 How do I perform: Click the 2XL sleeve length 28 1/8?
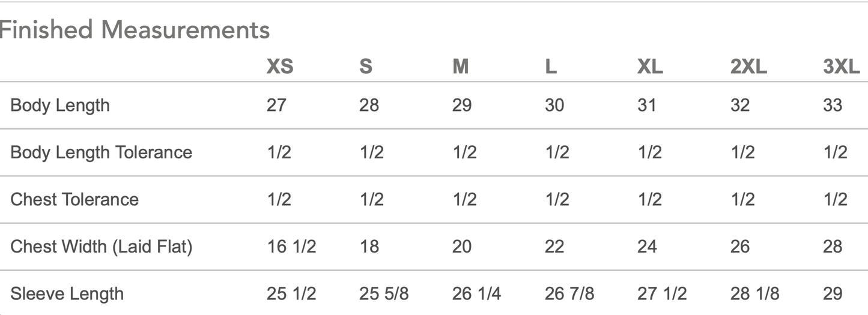(x=755, y=294)
